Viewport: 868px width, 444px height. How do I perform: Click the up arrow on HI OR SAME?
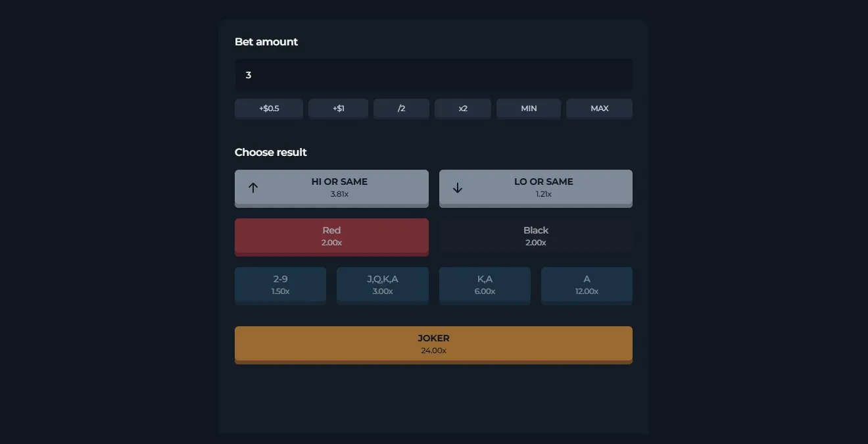253,187
